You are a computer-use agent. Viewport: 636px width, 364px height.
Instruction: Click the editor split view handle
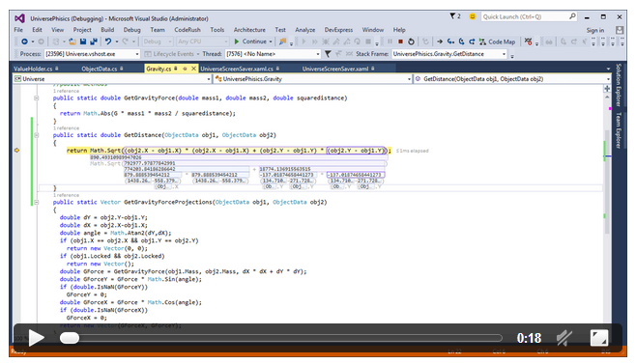coord(607,89)
